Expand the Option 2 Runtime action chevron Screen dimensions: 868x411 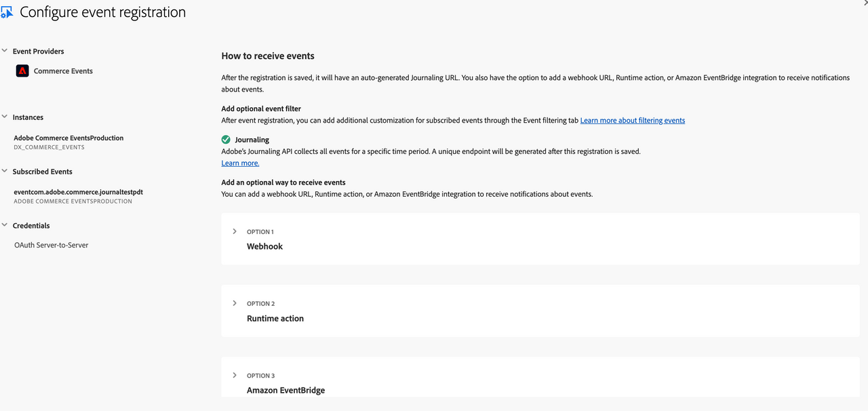click(x=235, y=303)
